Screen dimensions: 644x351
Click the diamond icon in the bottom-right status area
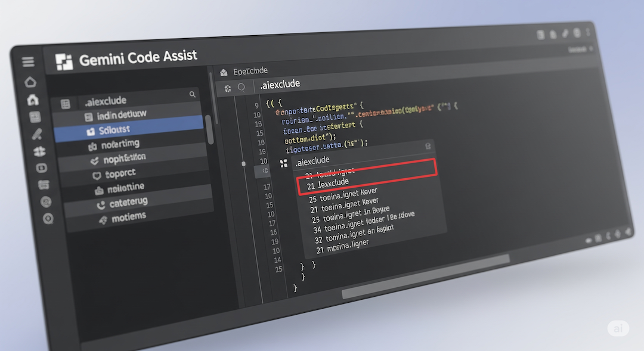pyautogui.click(x=618, y=234)
